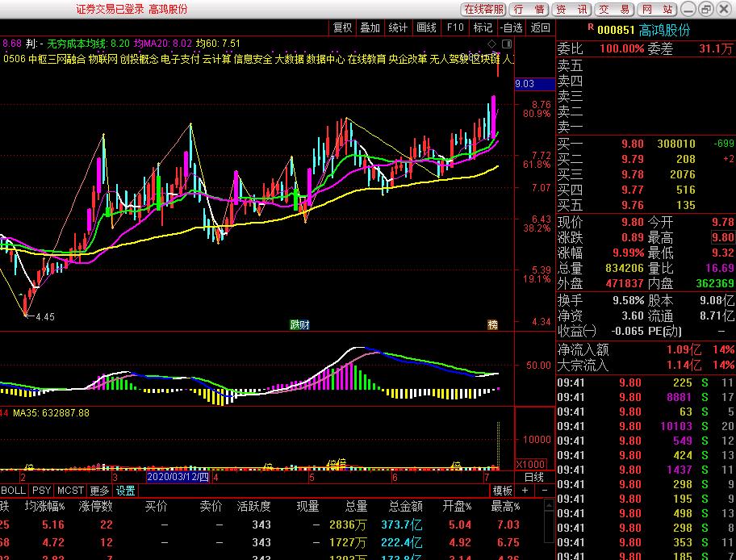
Task: Open the 资讯 news section
Action: coord(571,10)
